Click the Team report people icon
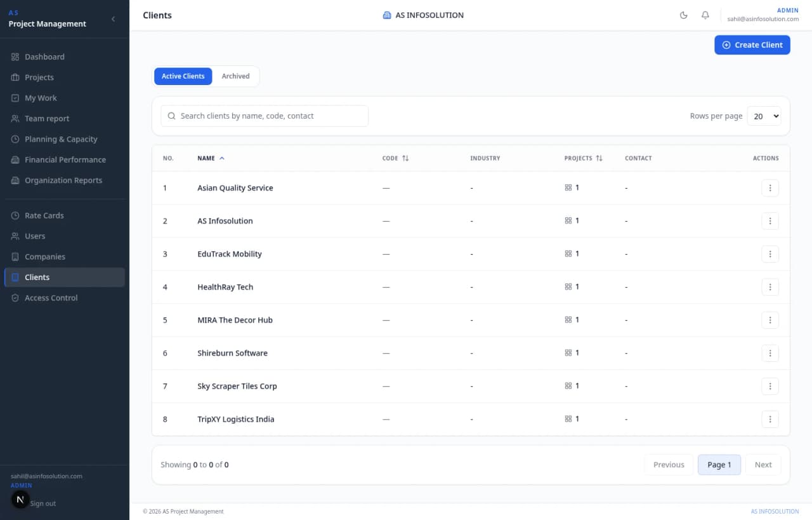 15,119
